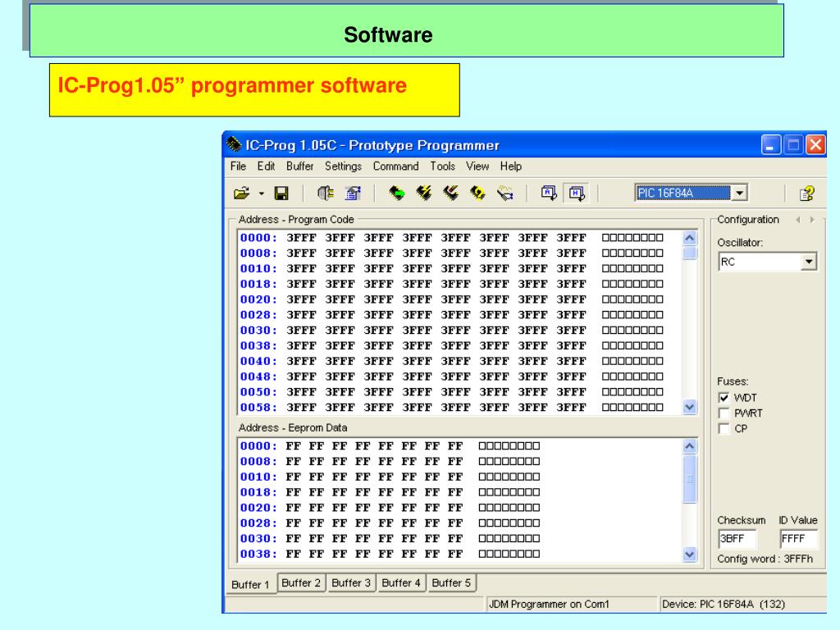840x630 pixels.
Task: Open Hardware settings chip icon
Action: tap(325, 193)
